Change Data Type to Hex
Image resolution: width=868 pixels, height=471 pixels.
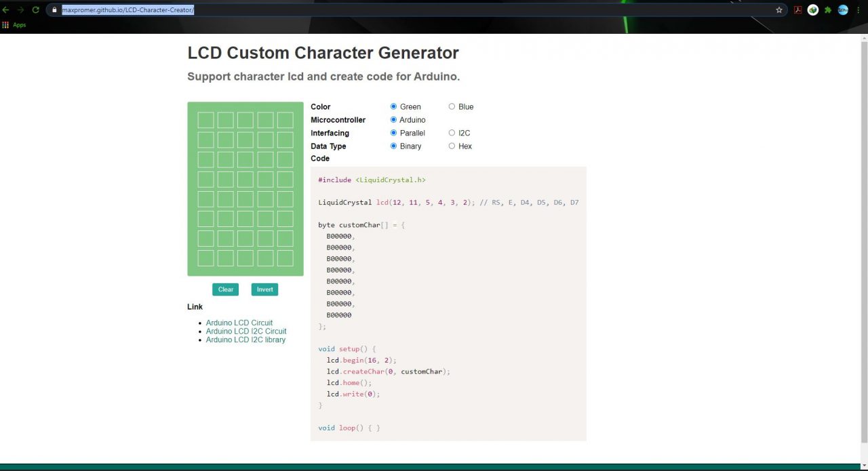(x=452, y=146)
